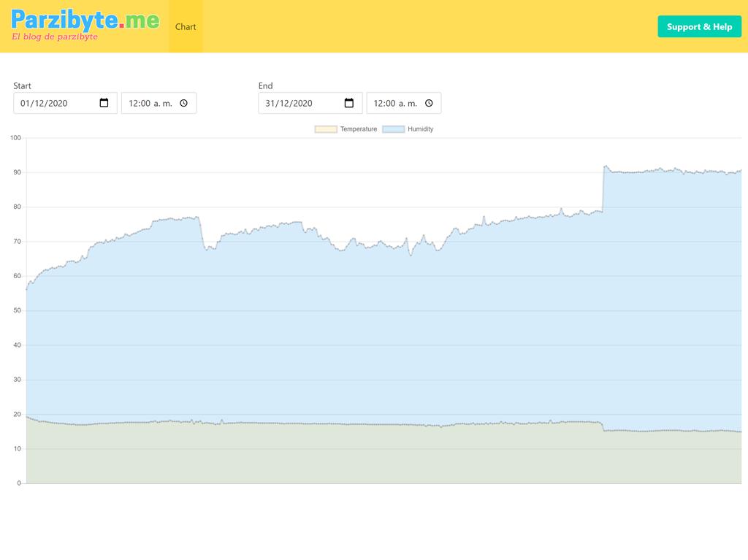Viewport: 748px width, 560px height.
Task: Open Support & Help
Action: (x=699, y=27)
